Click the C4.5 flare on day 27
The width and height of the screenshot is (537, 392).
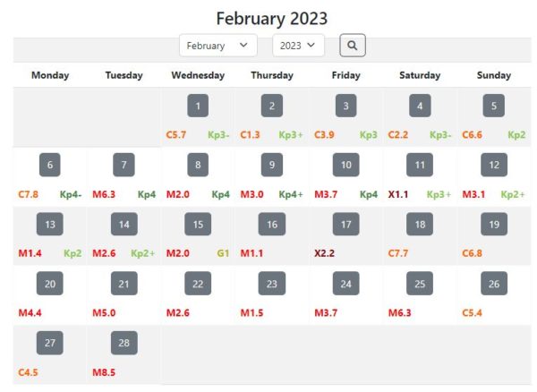pyautogui.click(x=29, y=371)
